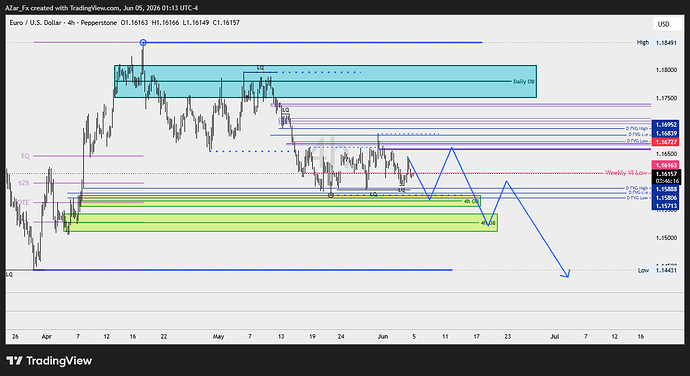Click the purple EQ label at left
690x376 pixels.
(x=25, y=156)
